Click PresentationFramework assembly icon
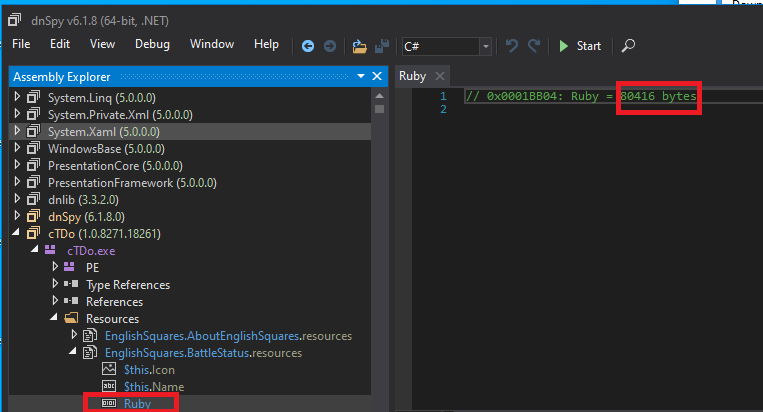 (33, 182)
